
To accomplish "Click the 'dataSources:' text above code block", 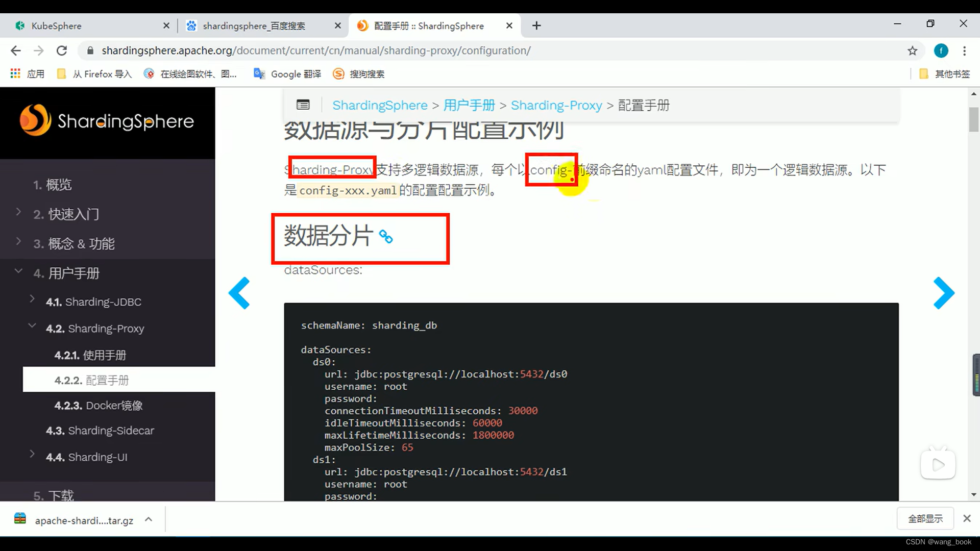I will coord(323,270).
